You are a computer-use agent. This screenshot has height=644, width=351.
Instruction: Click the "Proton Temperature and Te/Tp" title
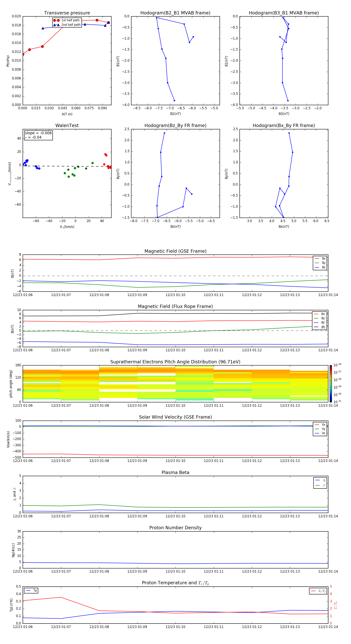point(175,583)
